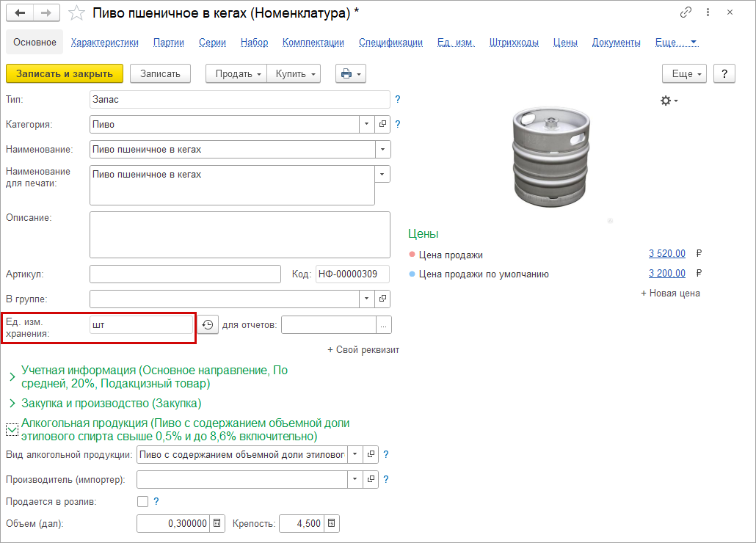Open the Документы tab

(617, 43)
